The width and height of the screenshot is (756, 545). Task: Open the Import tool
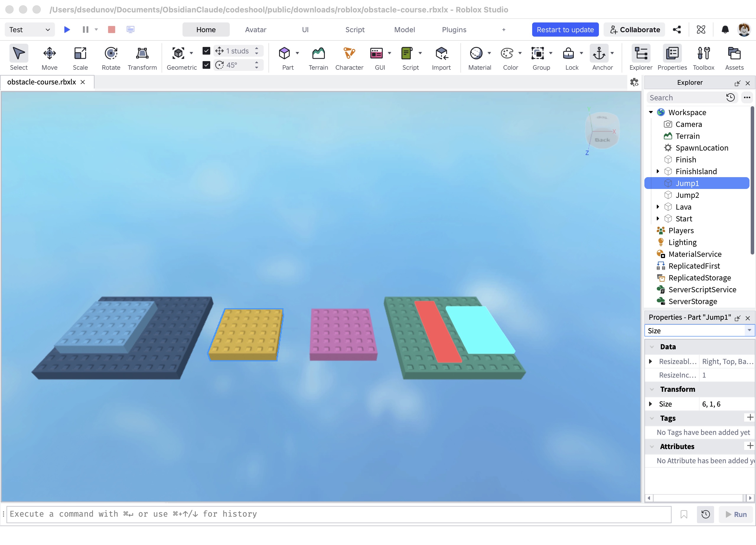[441, 57]
